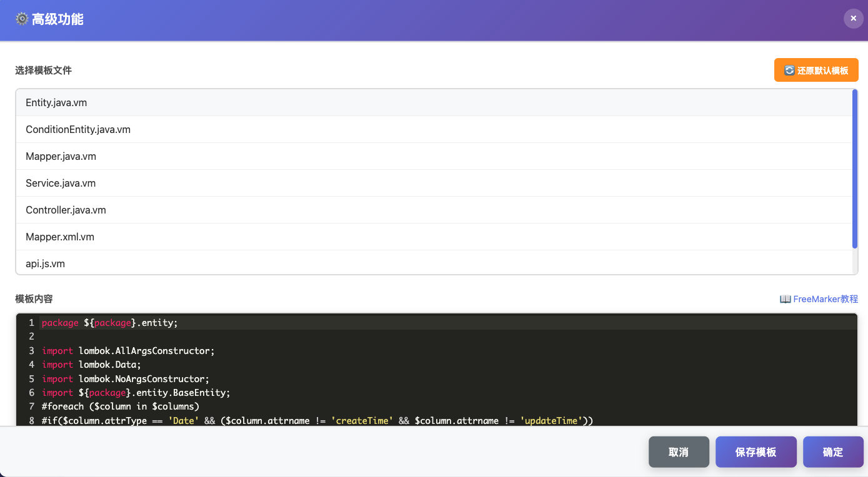
Task: Click the 'import lombok.Data;' code line
Action: [92, 365]
